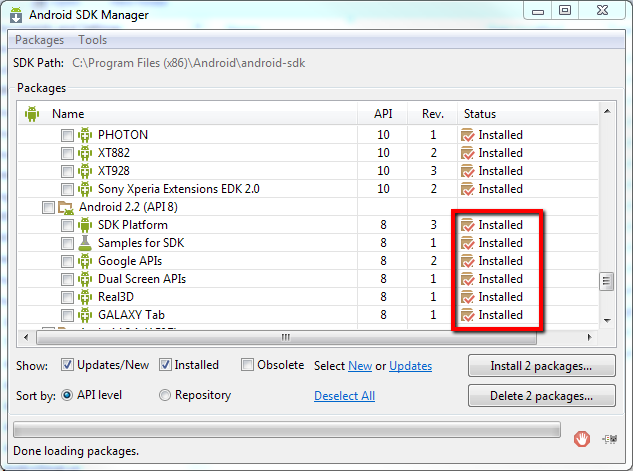Click the Install 2 packages button
Screen dimensions: 633x471
click(541, 366)
